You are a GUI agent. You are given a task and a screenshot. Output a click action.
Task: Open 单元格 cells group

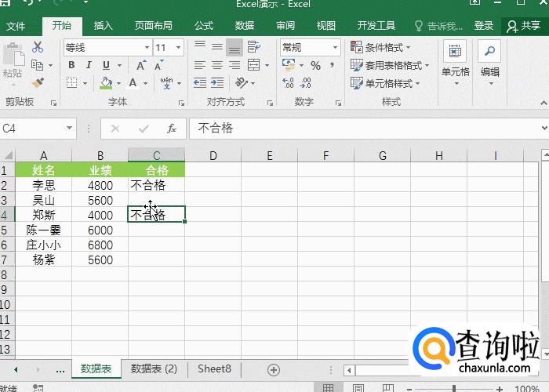pos(455,64)
